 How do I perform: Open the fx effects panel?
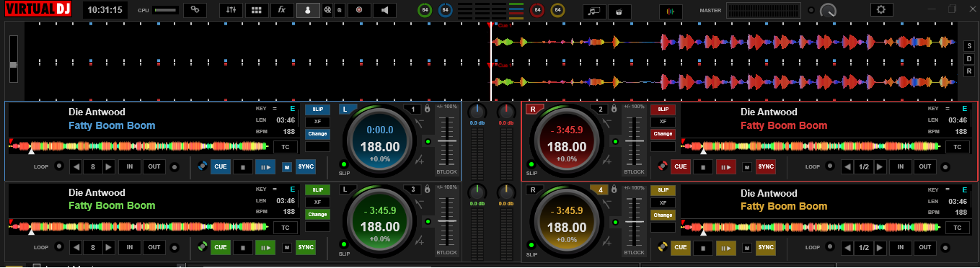point(281,10)
